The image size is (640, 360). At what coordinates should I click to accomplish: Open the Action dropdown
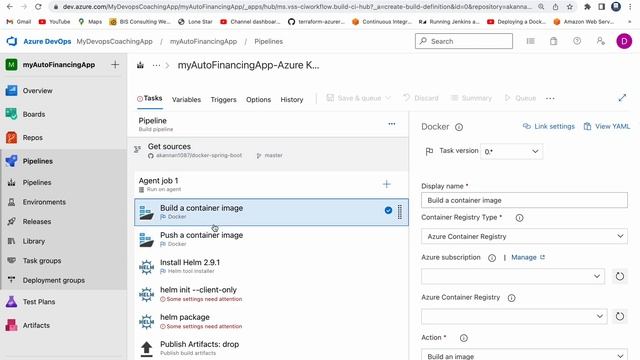tap(524, 355)
